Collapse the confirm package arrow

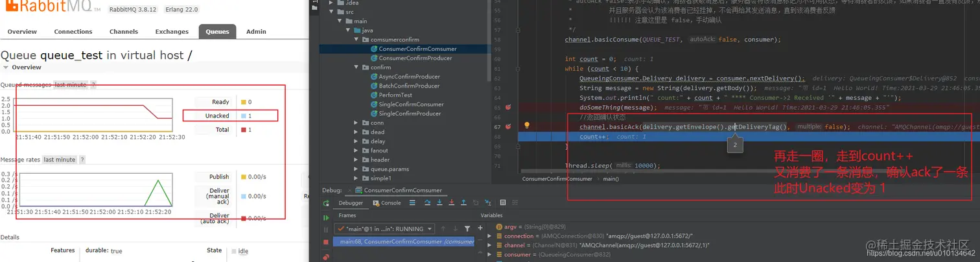pos(356,67)
